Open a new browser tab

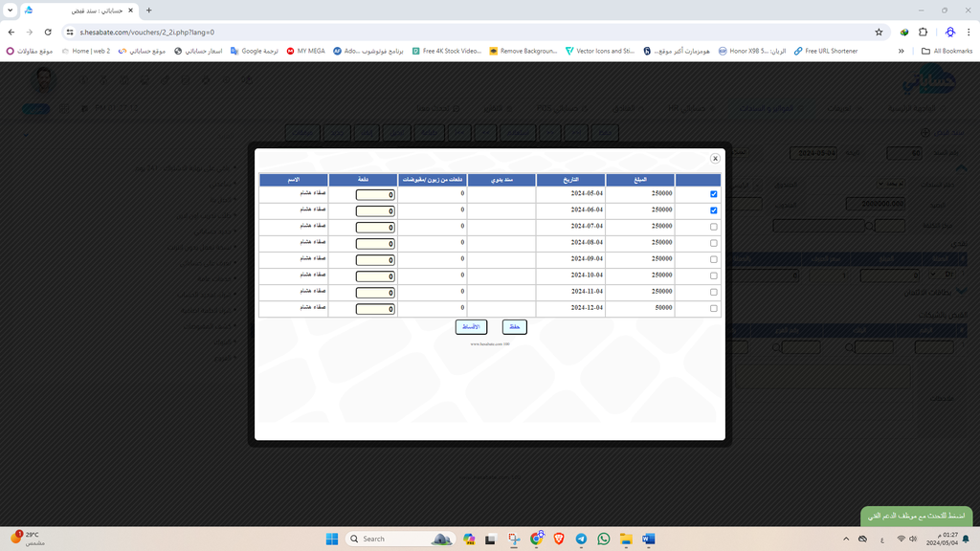(148, 11)
